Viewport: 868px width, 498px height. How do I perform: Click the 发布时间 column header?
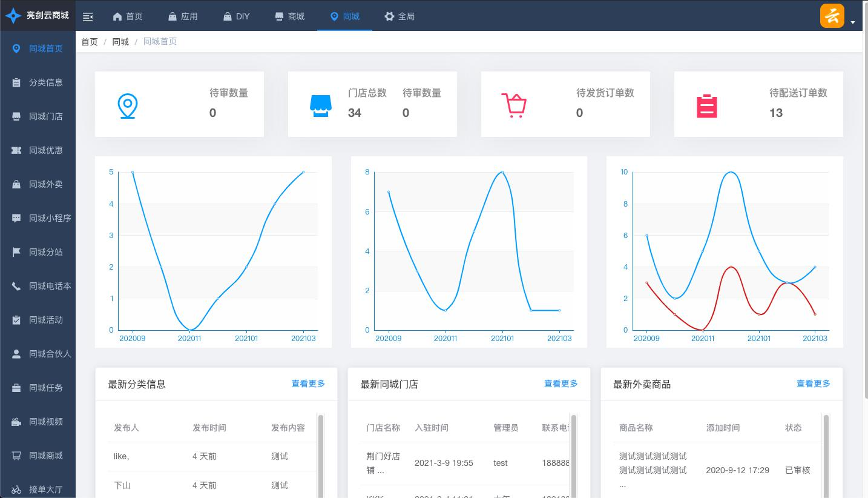pyautogui.click(x=209, y=428)
